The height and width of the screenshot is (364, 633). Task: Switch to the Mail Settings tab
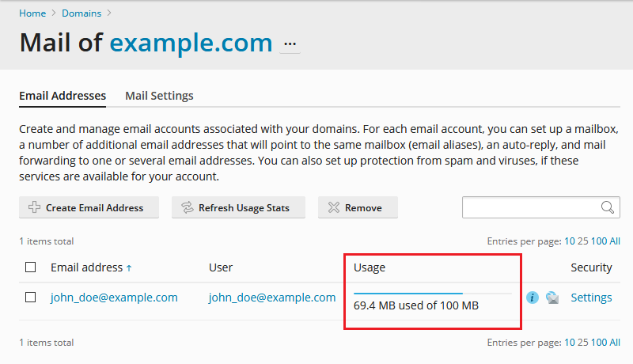pyautogui.click(x=159, y=96)
